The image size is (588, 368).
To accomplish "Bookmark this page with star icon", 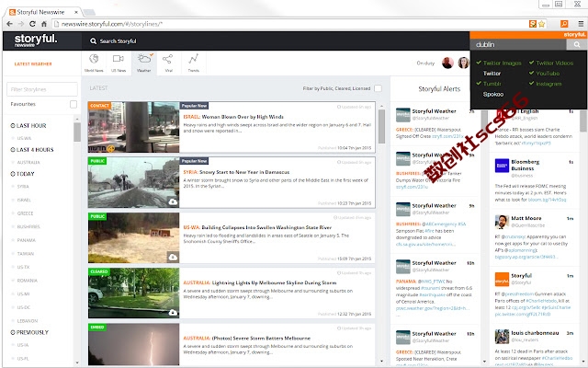I will pos(541,24).
